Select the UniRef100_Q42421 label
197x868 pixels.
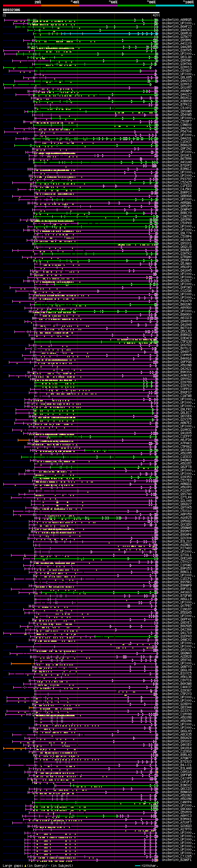(177, 369)
